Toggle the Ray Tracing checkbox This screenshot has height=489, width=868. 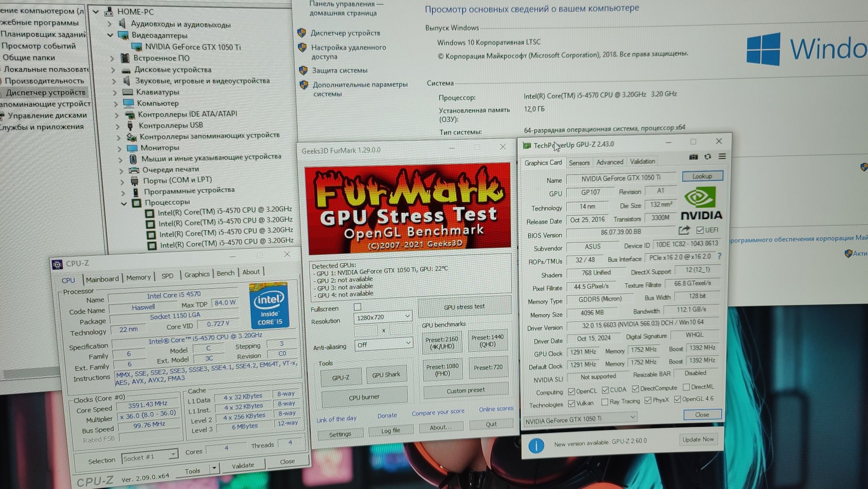605,402
